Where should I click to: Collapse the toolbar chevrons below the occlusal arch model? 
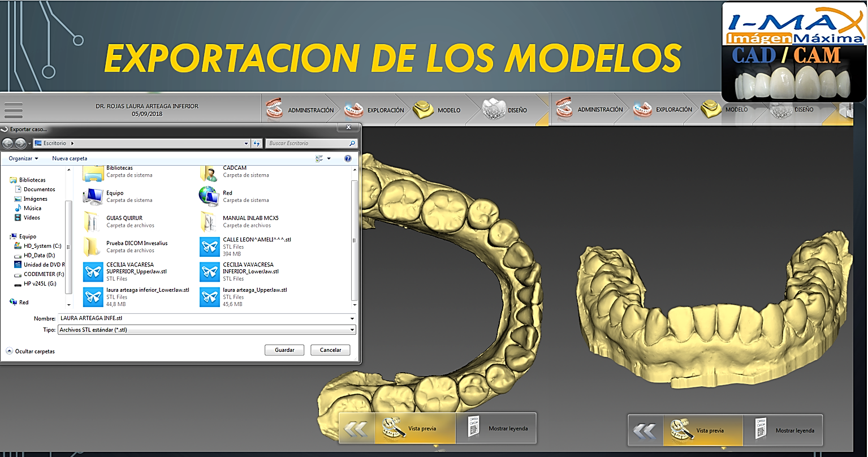[356, 429]
